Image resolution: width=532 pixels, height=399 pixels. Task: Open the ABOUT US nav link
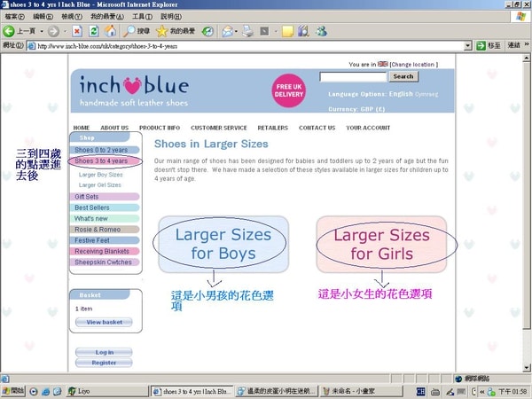coord(114,128)
